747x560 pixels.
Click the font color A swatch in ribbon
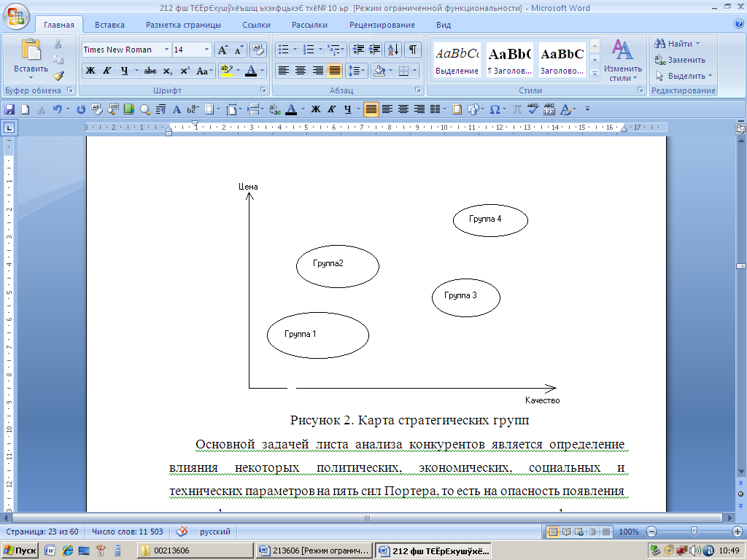pyautogui.click(x=251, y=71)
